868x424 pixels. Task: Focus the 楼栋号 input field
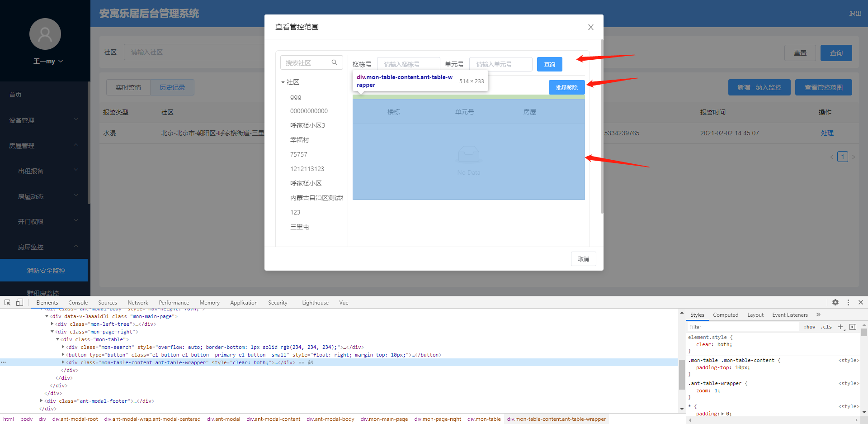pyautogui.click(x=409, y=64)
